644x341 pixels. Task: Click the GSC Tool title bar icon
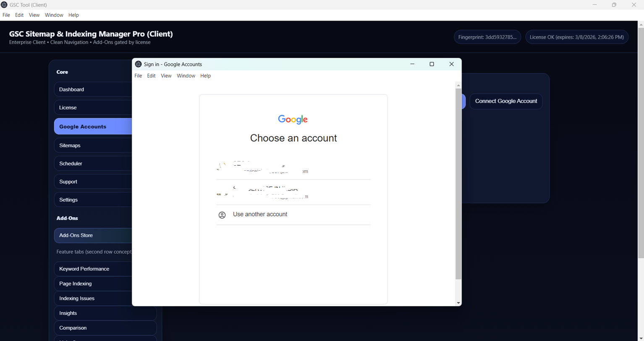[x=4, y=5]
